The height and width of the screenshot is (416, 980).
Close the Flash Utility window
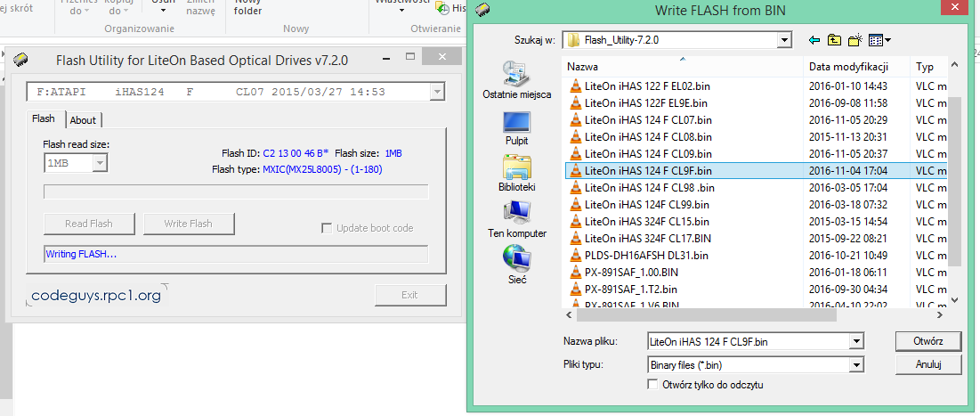click(x=442, y=56)
